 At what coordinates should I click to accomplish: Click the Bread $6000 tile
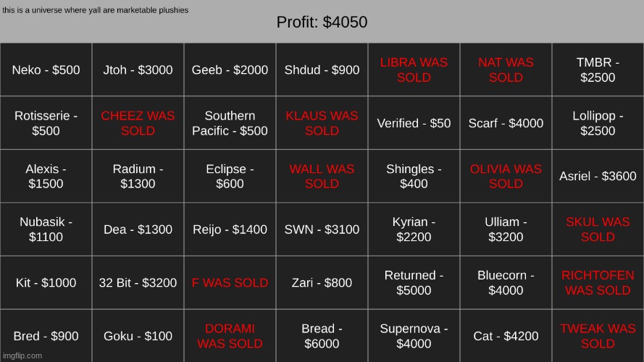coord(322,336)
